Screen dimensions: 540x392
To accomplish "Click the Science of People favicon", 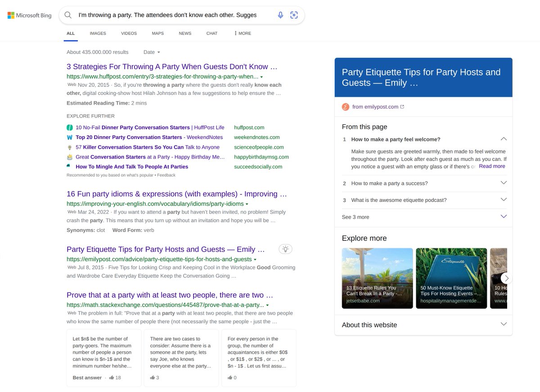I will coord(70,147).
